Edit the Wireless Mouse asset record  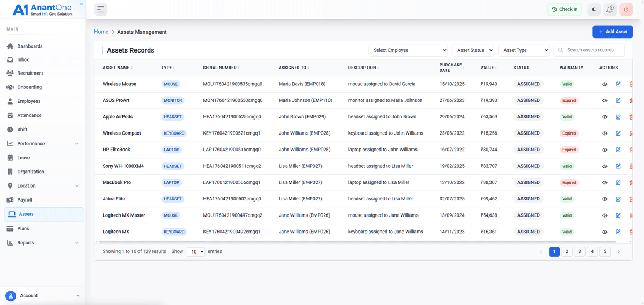point(618,84)
